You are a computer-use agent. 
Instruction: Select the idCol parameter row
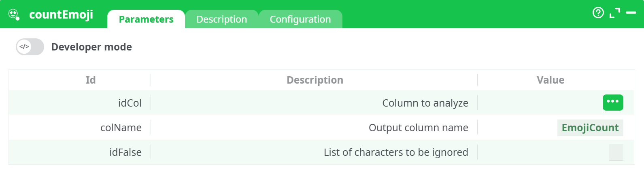[130, 103]
